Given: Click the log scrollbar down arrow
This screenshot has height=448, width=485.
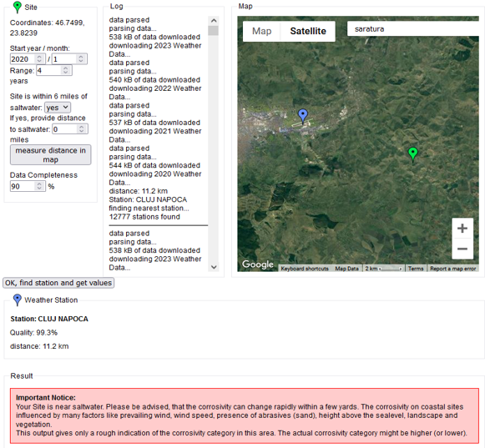Looking at the screenshot, I should point(214,267).
